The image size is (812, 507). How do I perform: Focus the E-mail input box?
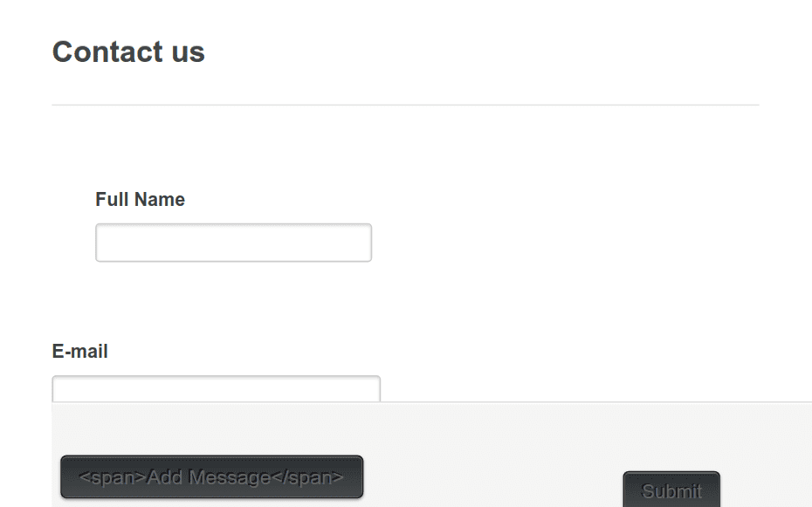[x=216, y=389]
